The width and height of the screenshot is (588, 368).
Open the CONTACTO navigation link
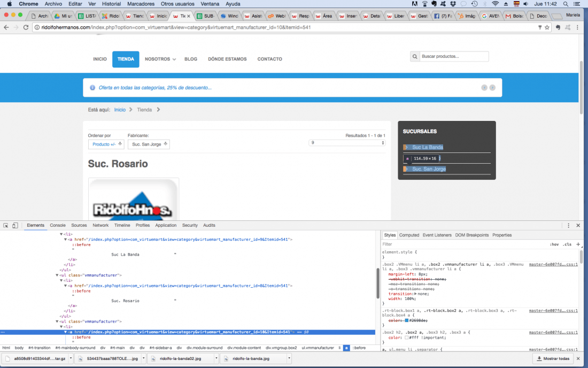pyautogui.click(x=269, y=59)
